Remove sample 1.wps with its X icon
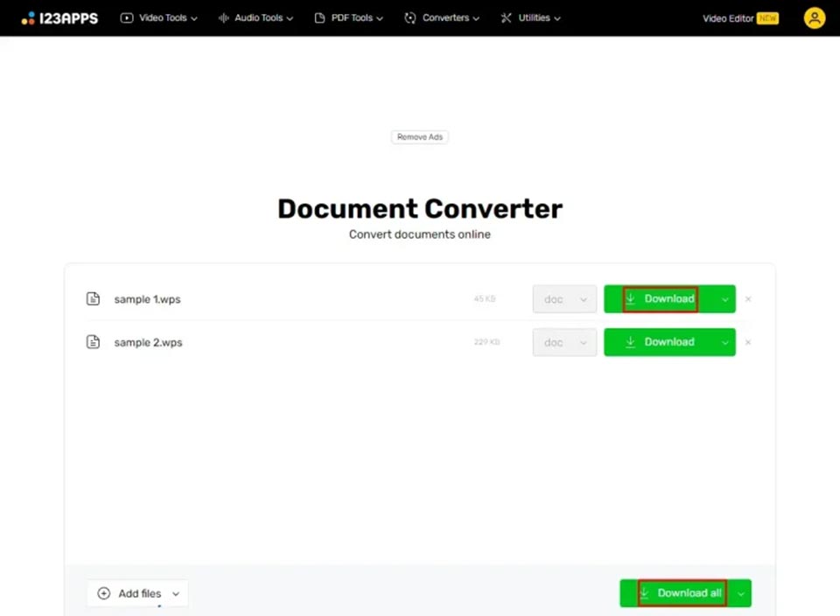The width and height of the screenshot is (840, 616). tap(748, 299)
